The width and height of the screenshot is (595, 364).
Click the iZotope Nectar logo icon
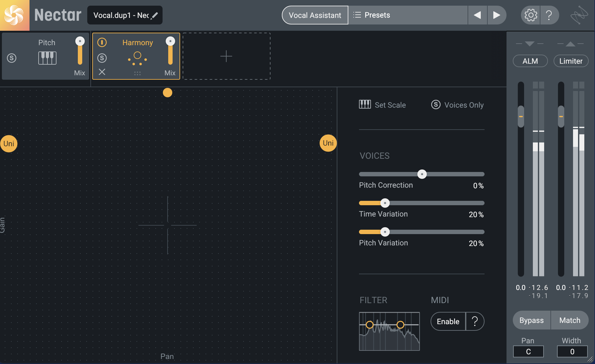(x=14, y=15)
